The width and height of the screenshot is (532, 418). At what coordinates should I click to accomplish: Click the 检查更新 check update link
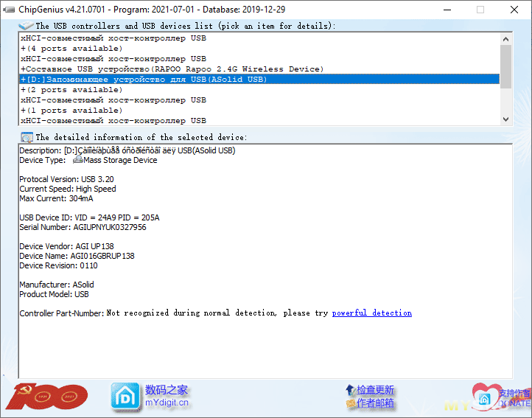coord(375,389)
